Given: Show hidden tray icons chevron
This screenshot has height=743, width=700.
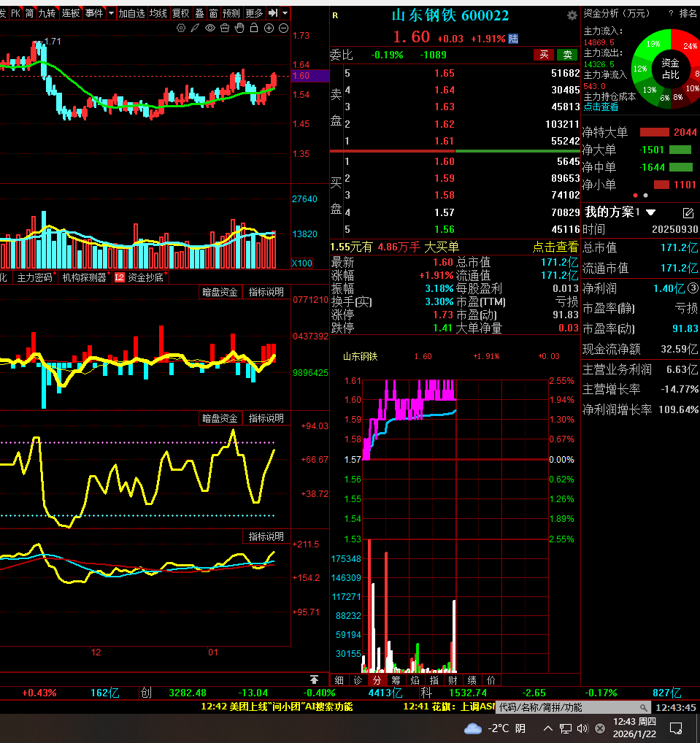Looking at the screenshot, I should tap(548, 728).
